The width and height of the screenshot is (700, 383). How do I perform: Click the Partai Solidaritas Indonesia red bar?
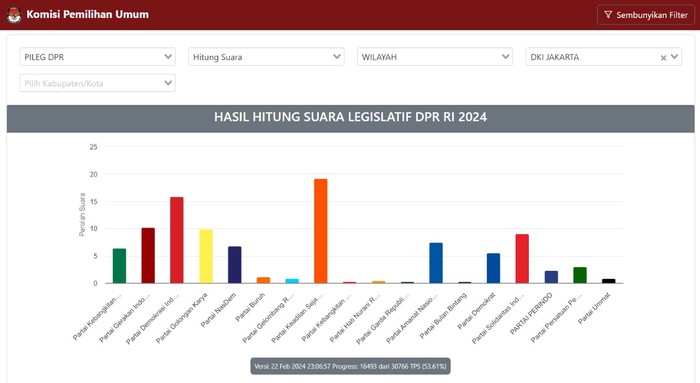522,259
